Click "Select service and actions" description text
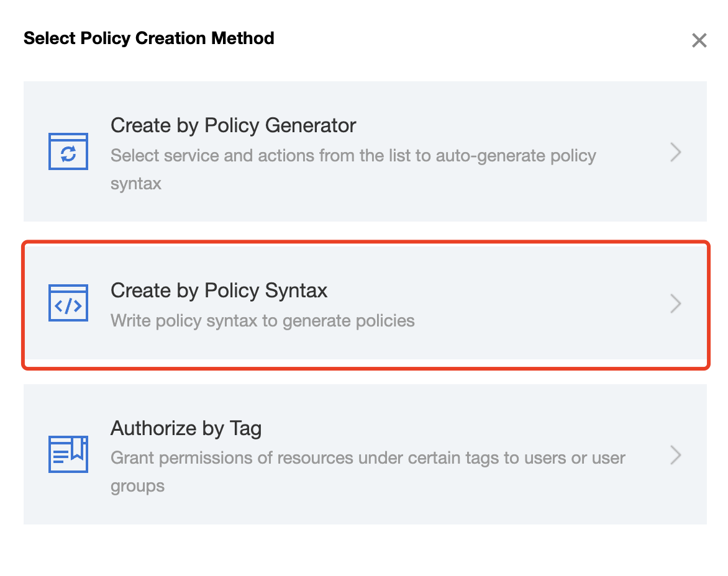 (353, 155)
